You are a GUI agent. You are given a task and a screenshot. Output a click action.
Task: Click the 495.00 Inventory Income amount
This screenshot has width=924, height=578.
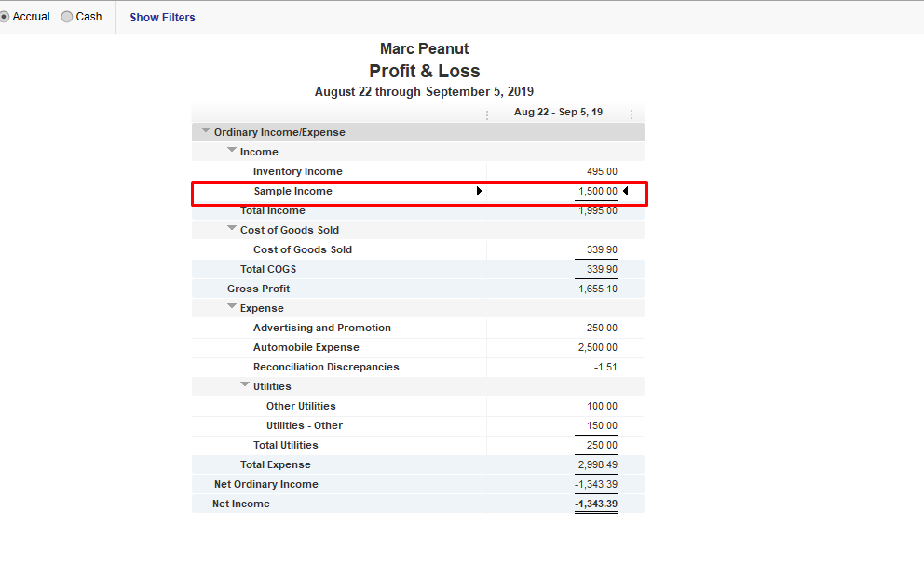tap(602, 171)
